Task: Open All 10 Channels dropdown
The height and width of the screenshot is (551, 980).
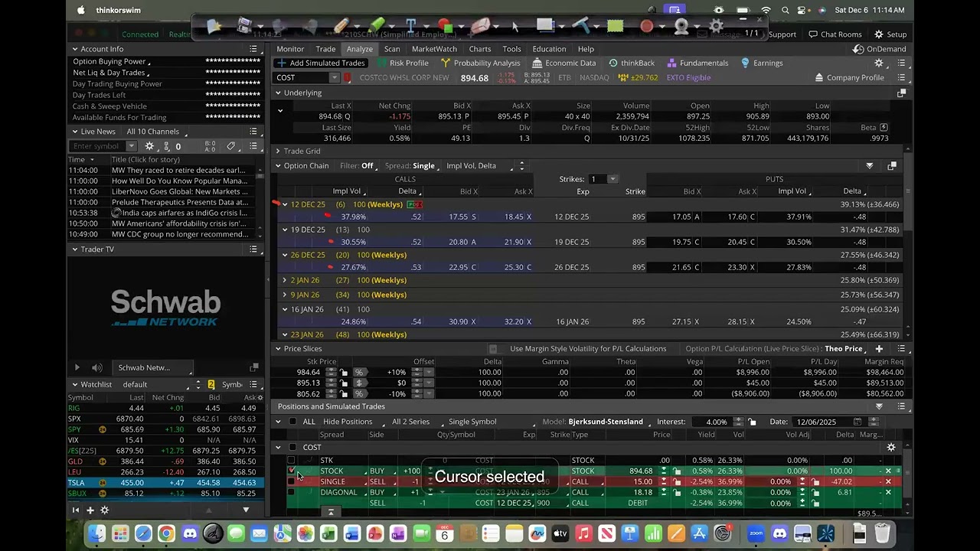Action: coord(157,132)
